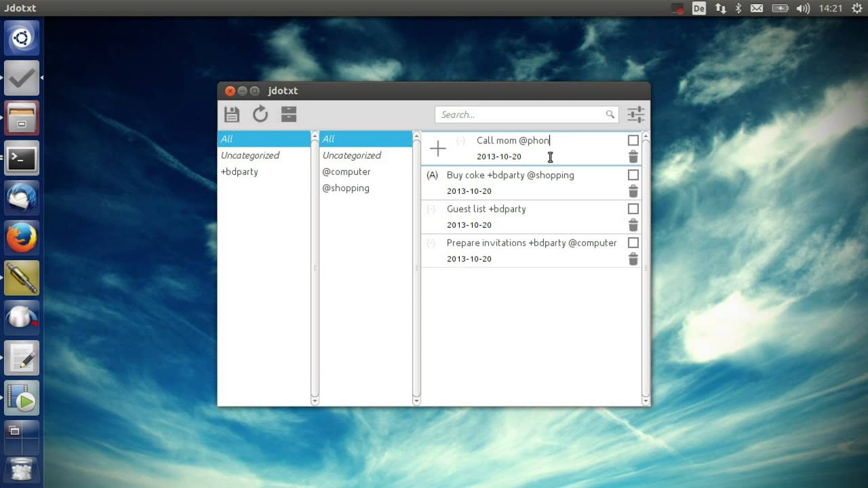Launch Firefox from the dock
This screenshot has width=868, height=488.
point(22,238)
